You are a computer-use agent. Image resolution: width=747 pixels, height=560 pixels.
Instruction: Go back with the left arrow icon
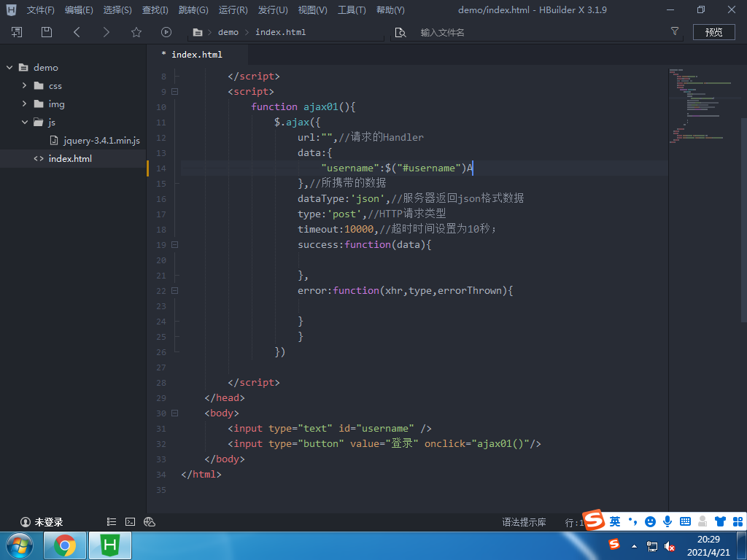click(76, 32)
